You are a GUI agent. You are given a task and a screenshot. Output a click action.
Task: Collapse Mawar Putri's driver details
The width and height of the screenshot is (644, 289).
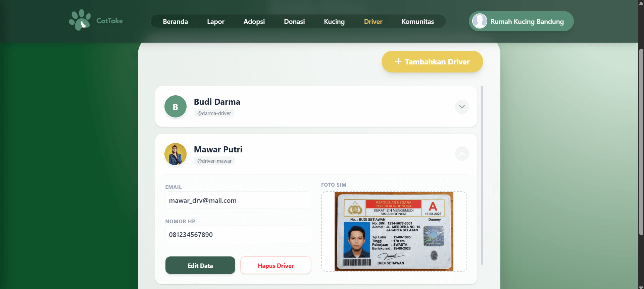462,154
